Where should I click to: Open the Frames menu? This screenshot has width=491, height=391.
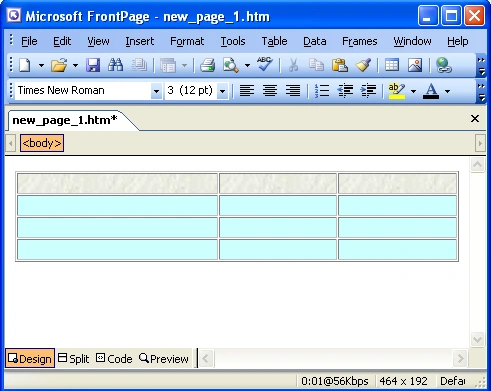click(360, 41)
